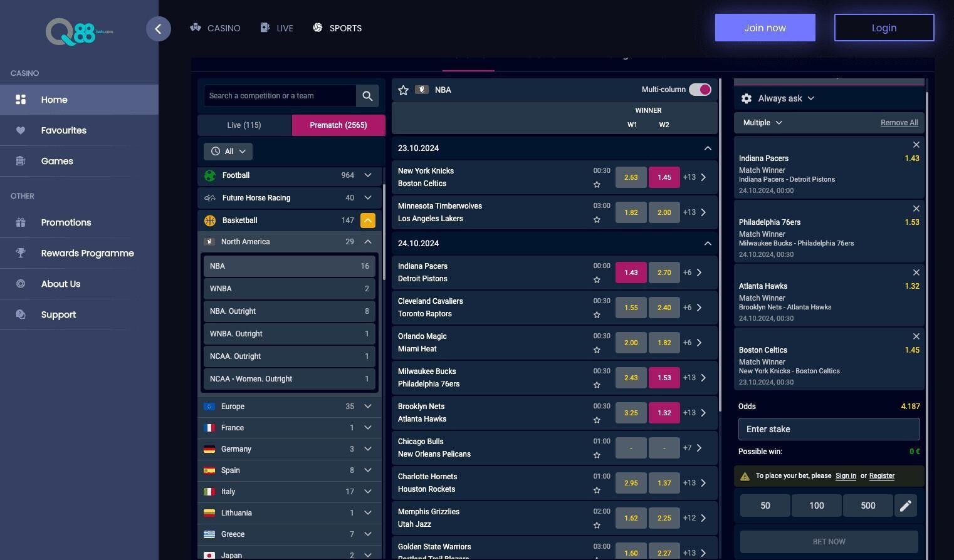Star the Bucks vs 76ers match
This screenshot has height=560, width=954.
[x=597, y=385]
